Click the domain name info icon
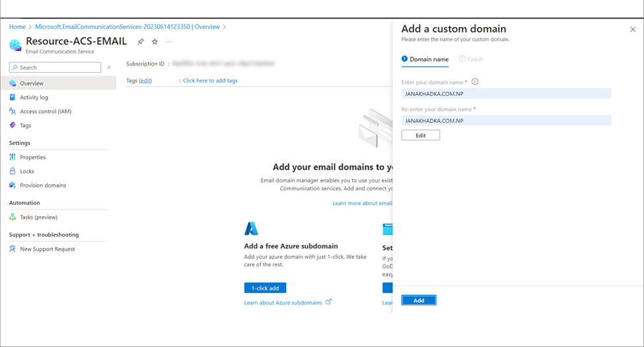Screen dimensions: 644x347 coord(475,82)
